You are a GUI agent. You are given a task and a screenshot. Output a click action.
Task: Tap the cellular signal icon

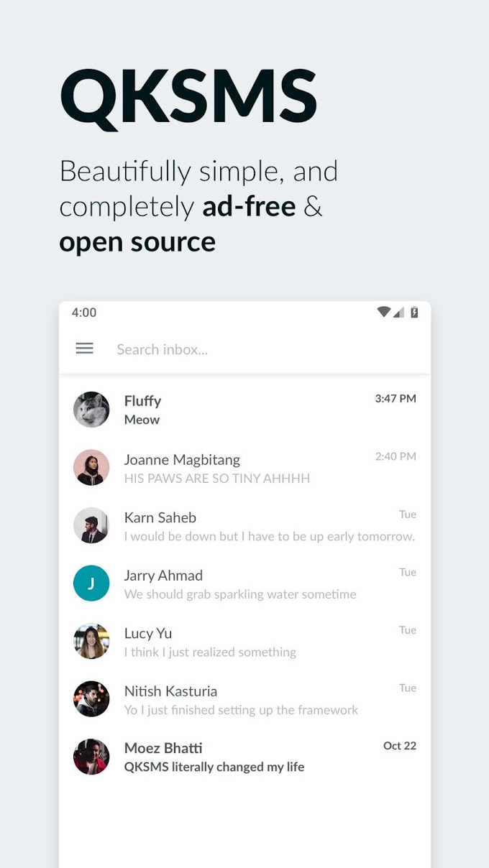coord(398,312)
